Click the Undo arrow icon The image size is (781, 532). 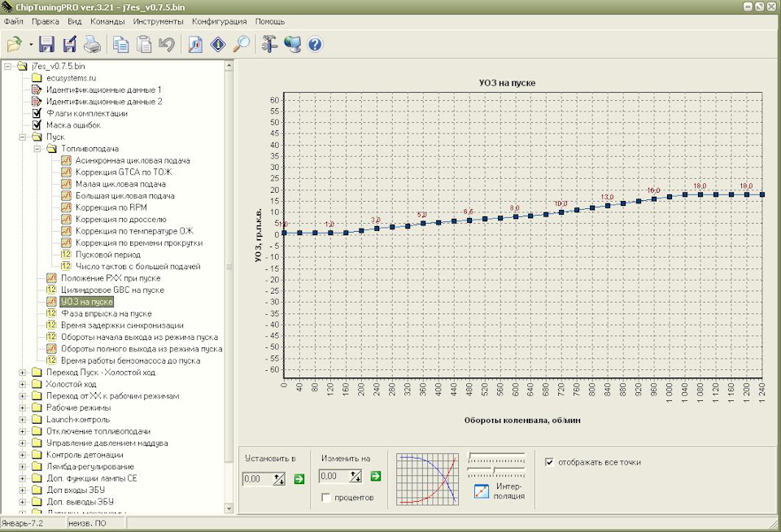[167, 44]
